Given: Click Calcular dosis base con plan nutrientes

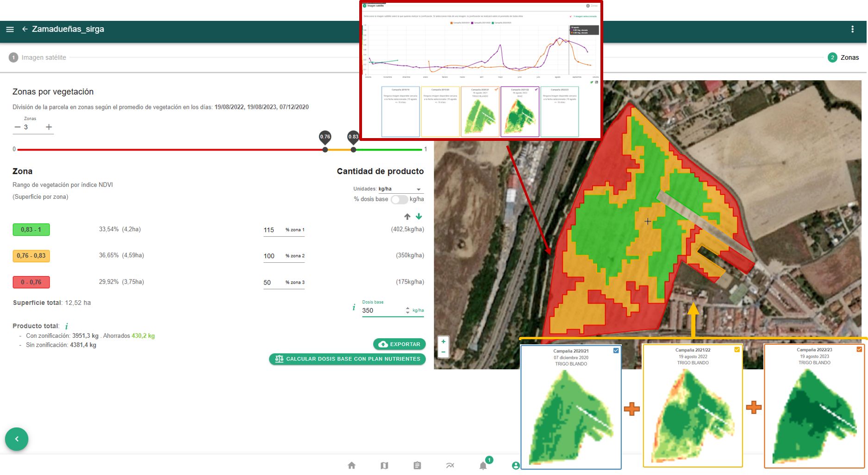Looking at the screenshot, I should pos(347,359).
